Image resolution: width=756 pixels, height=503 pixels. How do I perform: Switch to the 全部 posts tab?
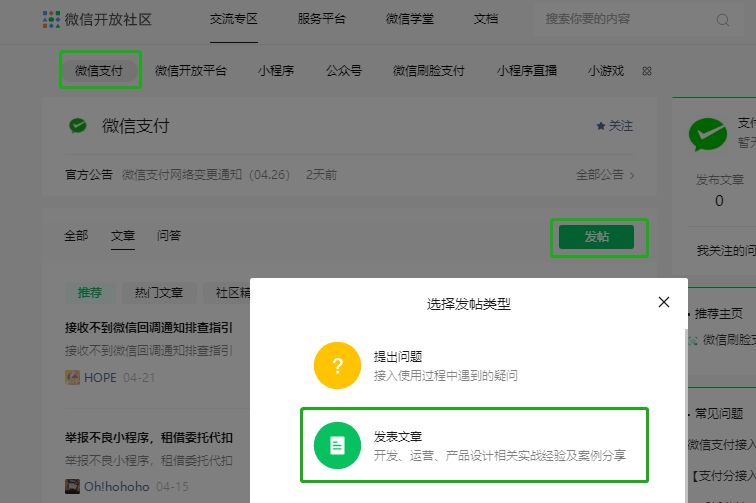click(76, 236)
